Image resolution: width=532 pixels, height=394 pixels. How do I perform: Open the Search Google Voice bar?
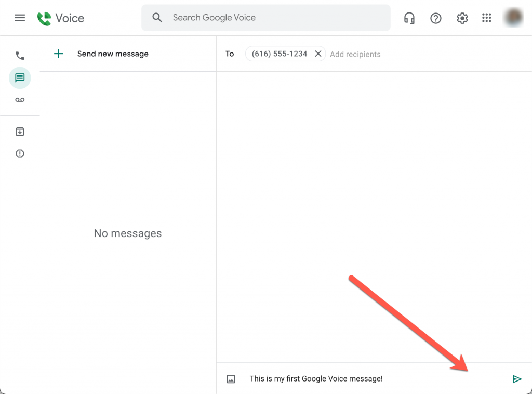(266, 17)
